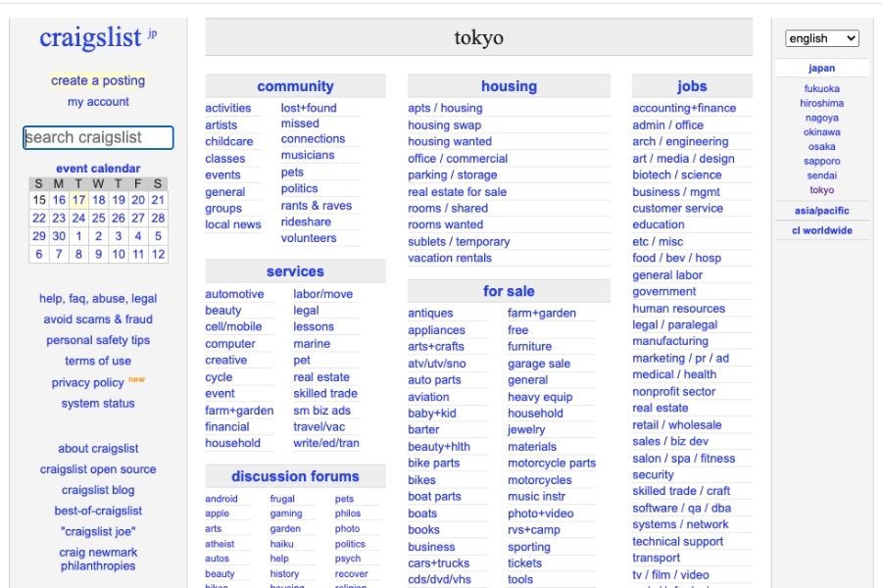
Task: Check system status
Action: [x=98, y=404]
